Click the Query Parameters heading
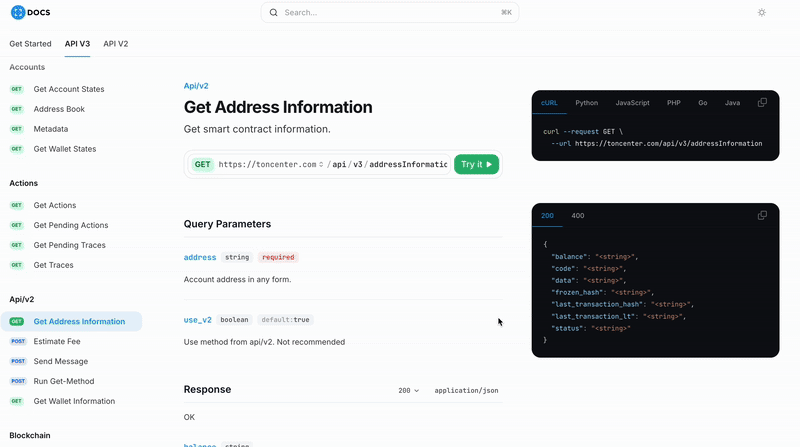 point(227,224)
